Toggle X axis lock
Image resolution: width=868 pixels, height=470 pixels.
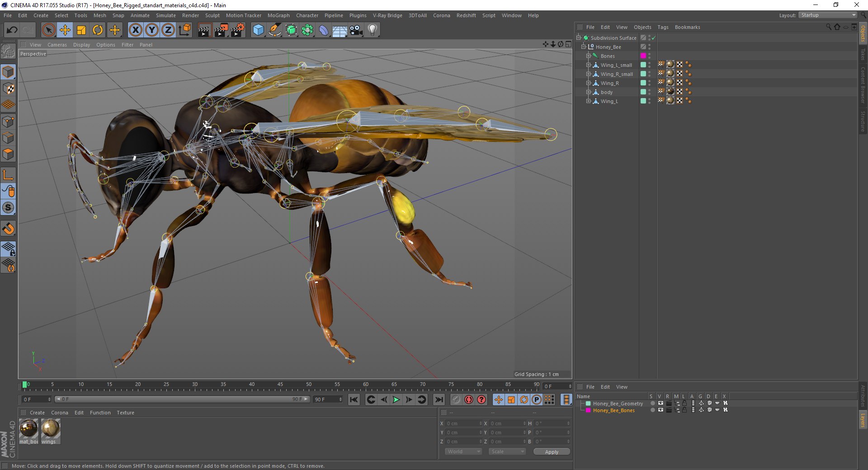tap(135, 30)
